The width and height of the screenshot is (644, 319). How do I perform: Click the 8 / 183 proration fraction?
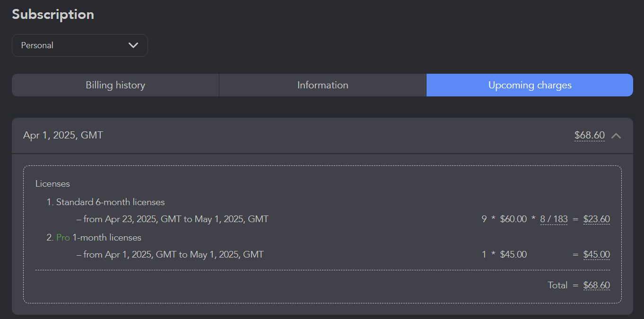click(x=554, y=219)
